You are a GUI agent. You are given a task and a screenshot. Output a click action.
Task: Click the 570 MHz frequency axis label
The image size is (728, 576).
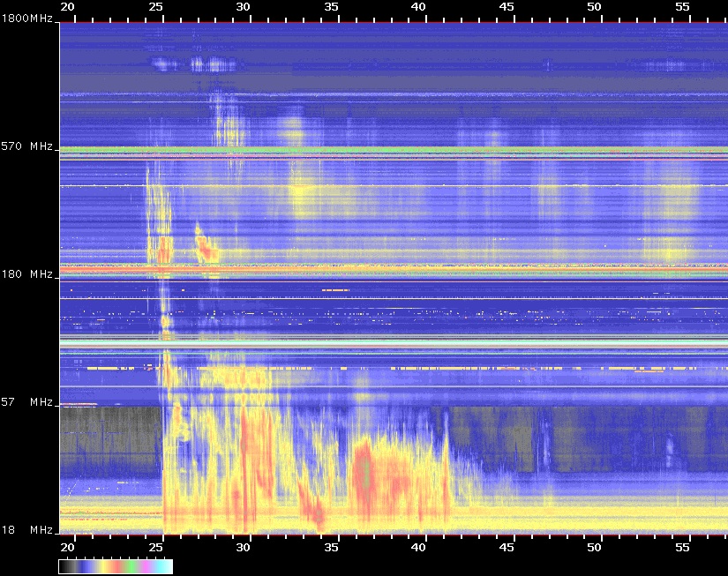[27, 146]
